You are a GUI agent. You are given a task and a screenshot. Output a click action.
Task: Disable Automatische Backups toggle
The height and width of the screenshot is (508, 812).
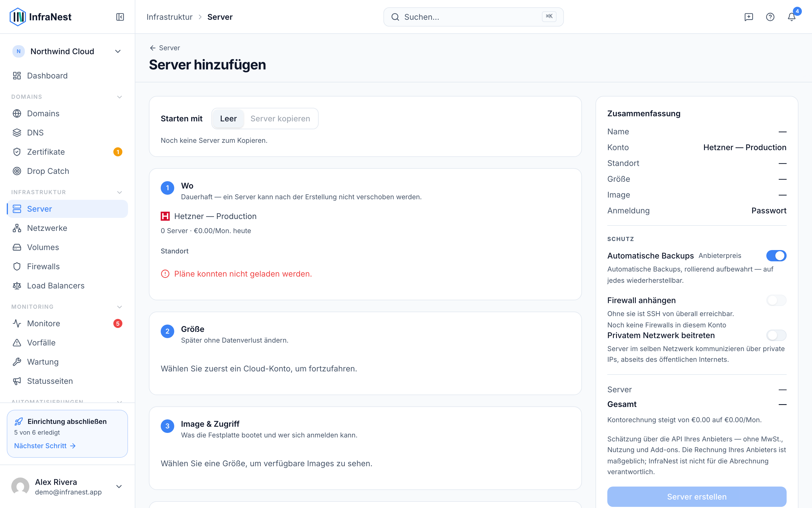pos(776,256)
